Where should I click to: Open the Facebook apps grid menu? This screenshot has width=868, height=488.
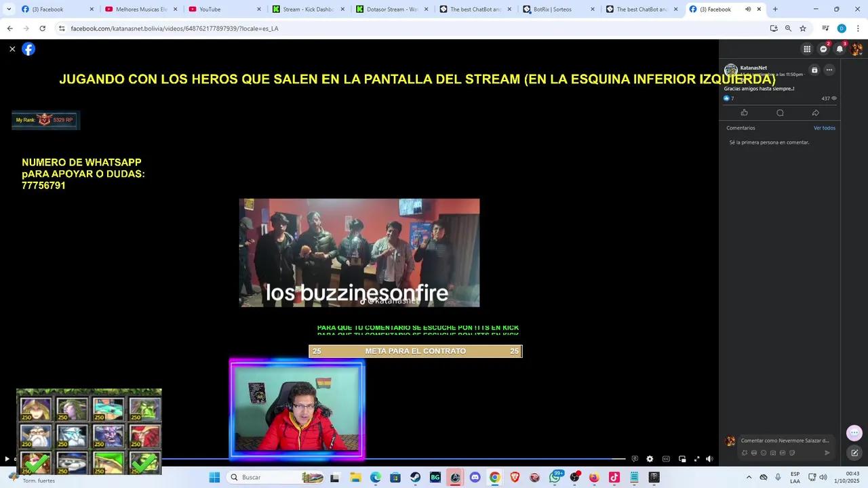click(807, 49)
